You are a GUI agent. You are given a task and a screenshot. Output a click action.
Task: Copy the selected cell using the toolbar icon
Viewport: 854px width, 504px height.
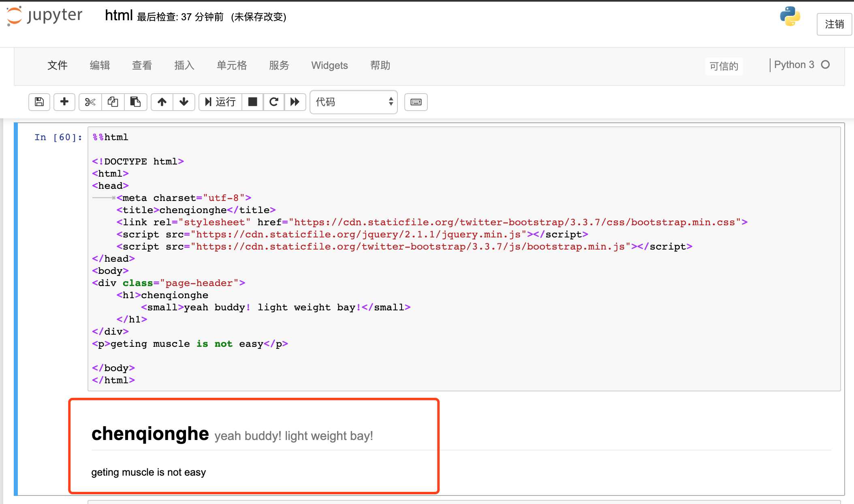click(x=113, y=102)
